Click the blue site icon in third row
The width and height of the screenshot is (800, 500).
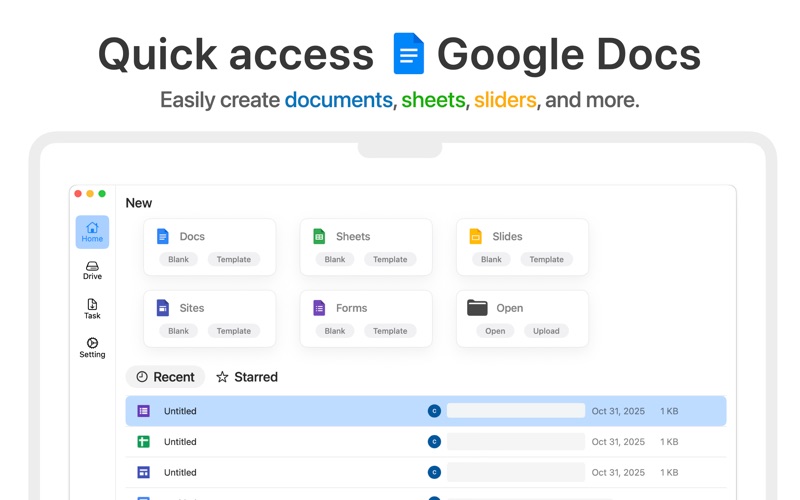click(144, 472)
